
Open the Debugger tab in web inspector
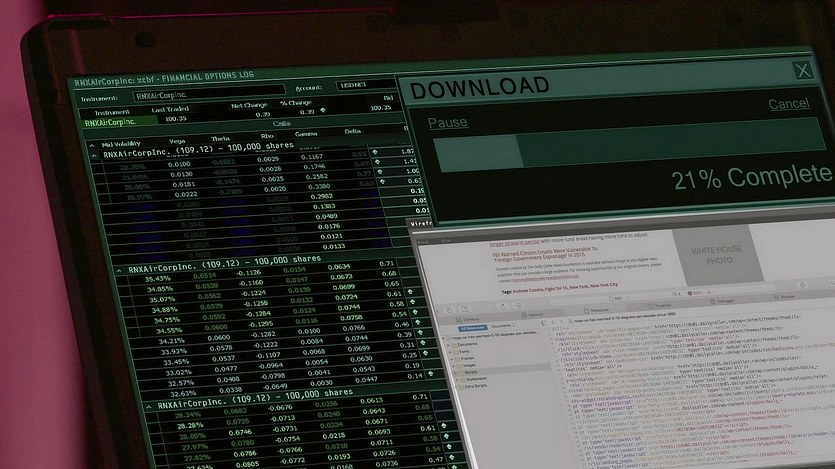[x=722, y=301]
